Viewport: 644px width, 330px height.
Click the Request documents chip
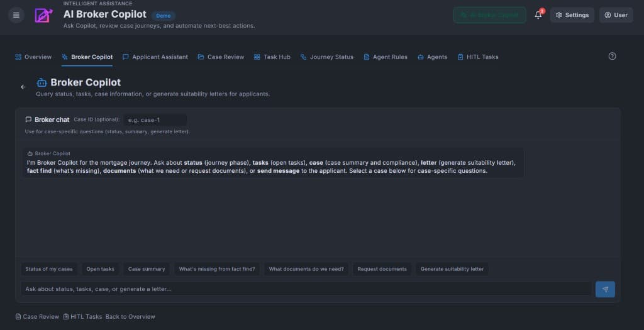click(x=382, y=269)
